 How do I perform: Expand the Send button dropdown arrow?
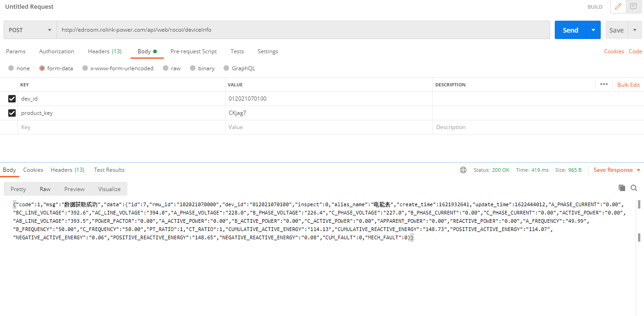(593, 30)
